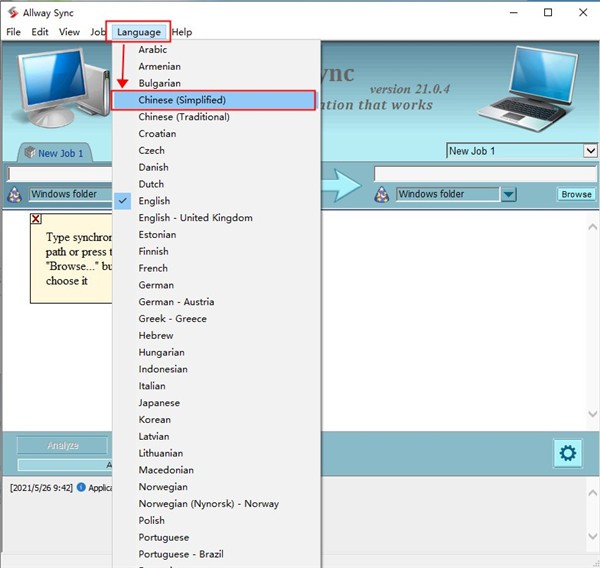Click the cube icon on New Job 1 tab
The width and height of the screenshot is (600, 568).
pyautogui.click(x=29, y=153)
